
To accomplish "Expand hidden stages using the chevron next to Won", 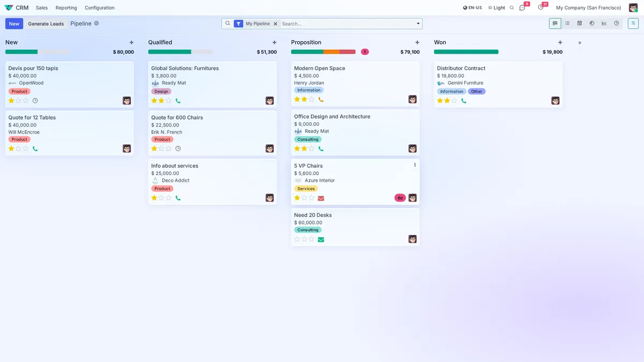I will coord(580,42).
